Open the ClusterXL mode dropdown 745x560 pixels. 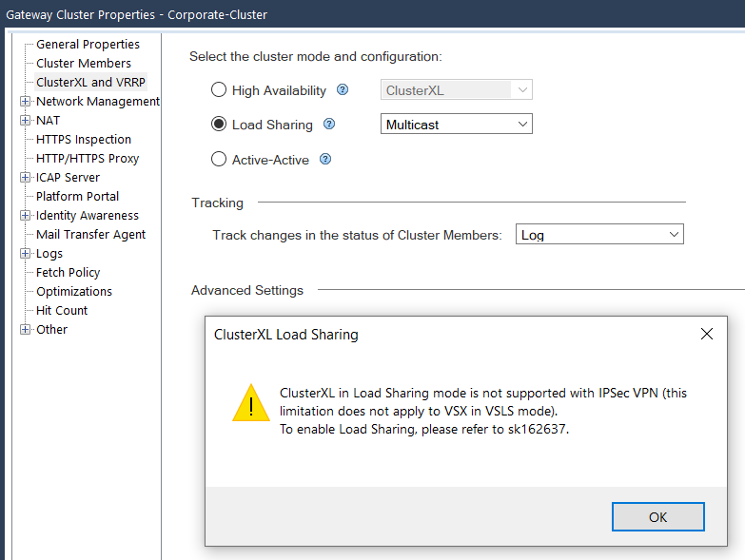(456, 89)
